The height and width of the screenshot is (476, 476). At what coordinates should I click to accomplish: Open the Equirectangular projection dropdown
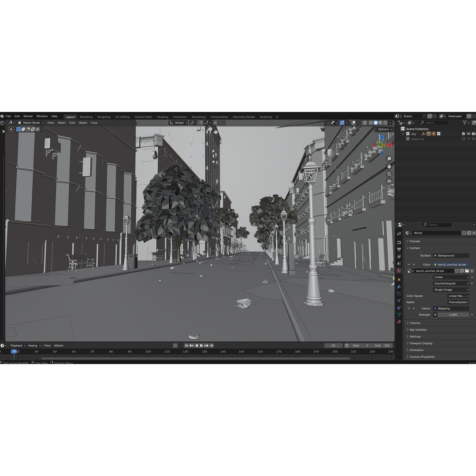click(x=451, y=283)
